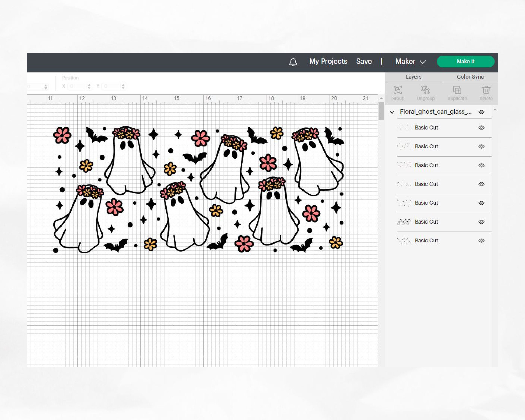Open My Projects link
The height and width of the screenshot is (420, 525).
tap(328, 61)
